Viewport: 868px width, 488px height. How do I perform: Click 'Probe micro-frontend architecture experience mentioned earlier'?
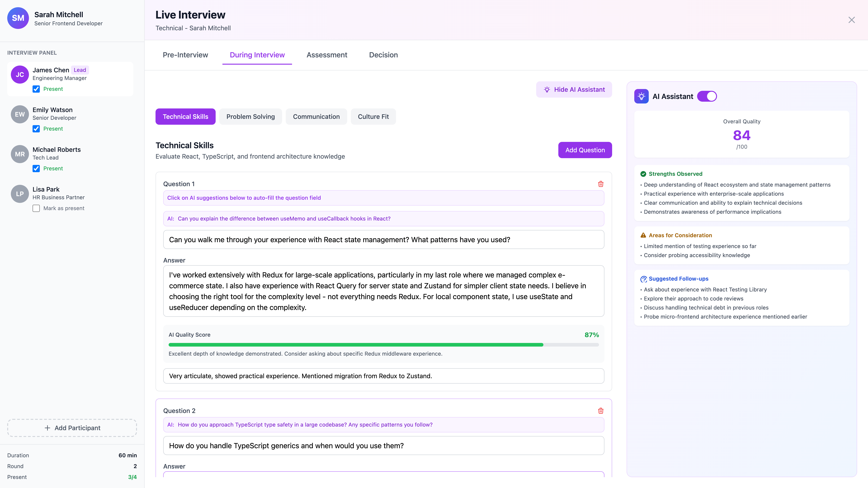[725, 317]
